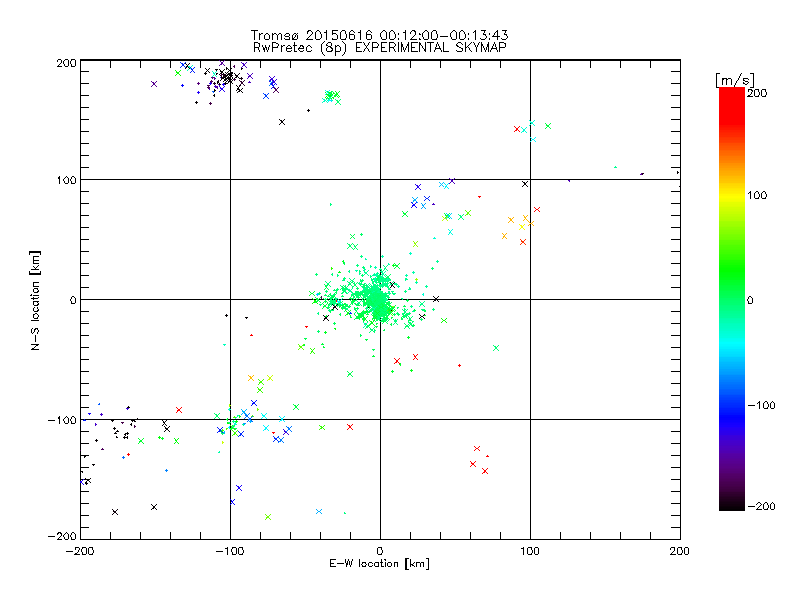Click the 'N-S location [km]' axis label

coord(35,300)
